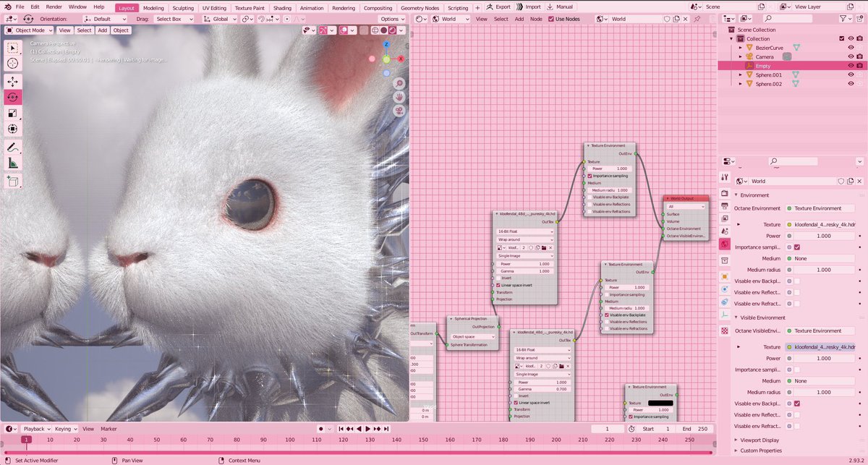Toggle the camera view gizmo
868x465 pixels.
pyautogui.click(x=399, y=111)
